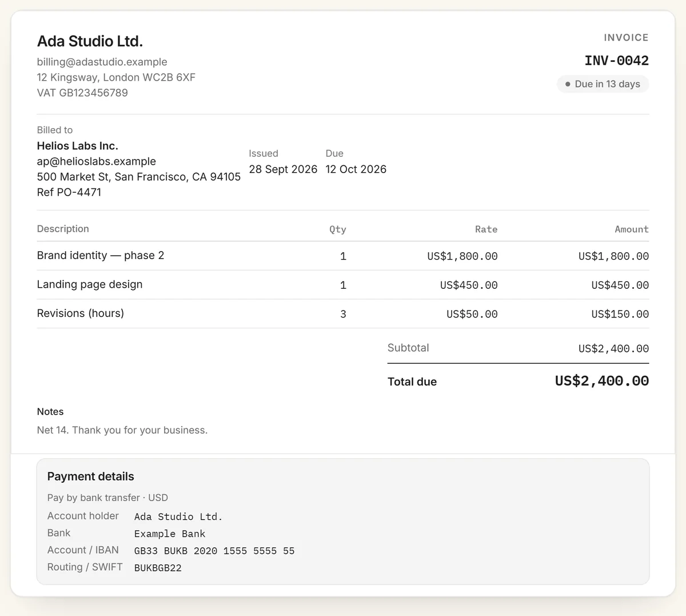This screenshot has width=686, height=616.
Task: Click the Issued label
Action: tap(264, 153)
